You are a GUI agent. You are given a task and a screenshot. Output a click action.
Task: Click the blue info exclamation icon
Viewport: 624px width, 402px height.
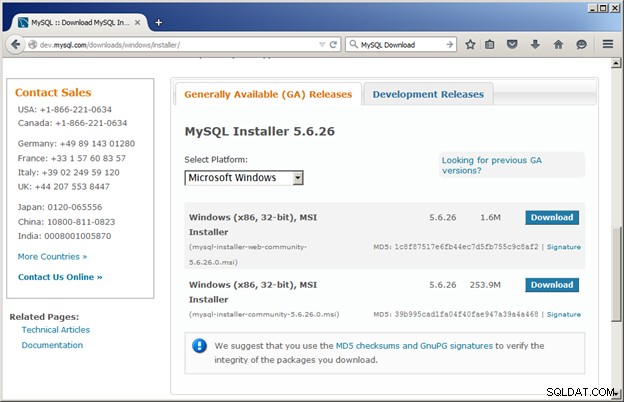(x=199, y=345)
